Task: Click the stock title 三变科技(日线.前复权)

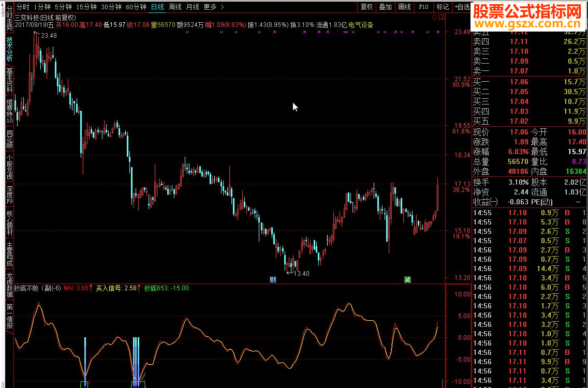Action: pyautogui.click(x=45, y=18)
